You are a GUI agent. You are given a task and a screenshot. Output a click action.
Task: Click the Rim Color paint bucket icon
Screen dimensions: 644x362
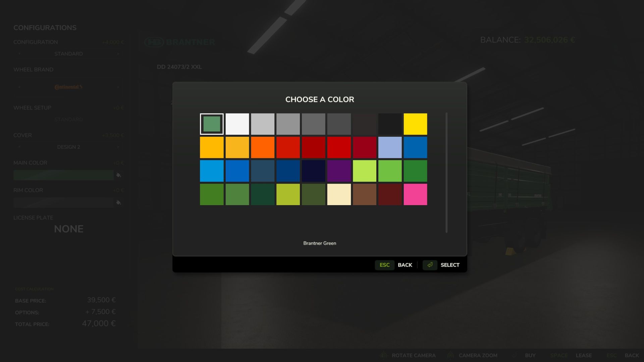(x=118, y=202)
